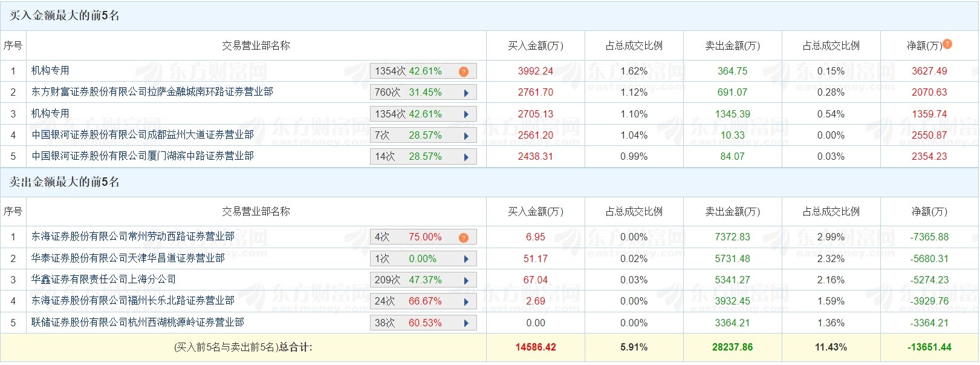Click the sell amount 691.07

click(733, 92)
